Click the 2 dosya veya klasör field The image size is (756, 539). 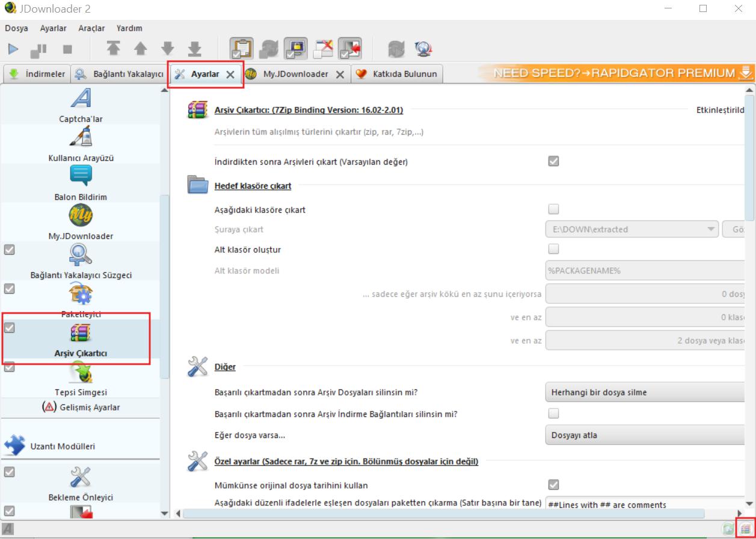(645, 340)
